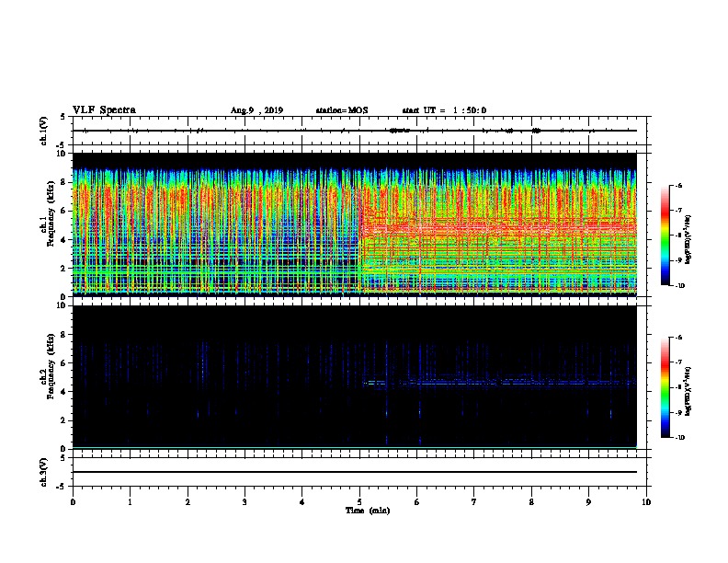Screen dimensions: 728x563
Task: Click the "ch.1(V)" waveform axis label
Action: 44,131
